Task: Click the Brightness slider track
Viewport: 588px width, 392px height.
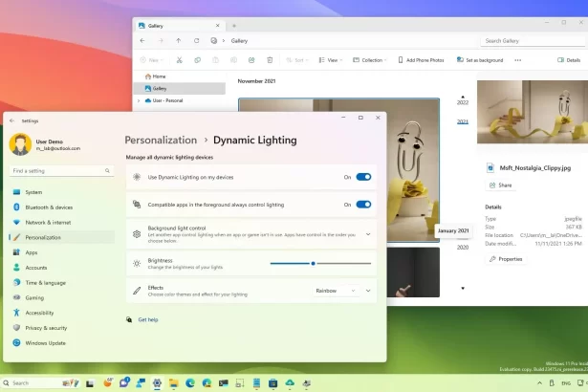Action: (x=320, y=263)
